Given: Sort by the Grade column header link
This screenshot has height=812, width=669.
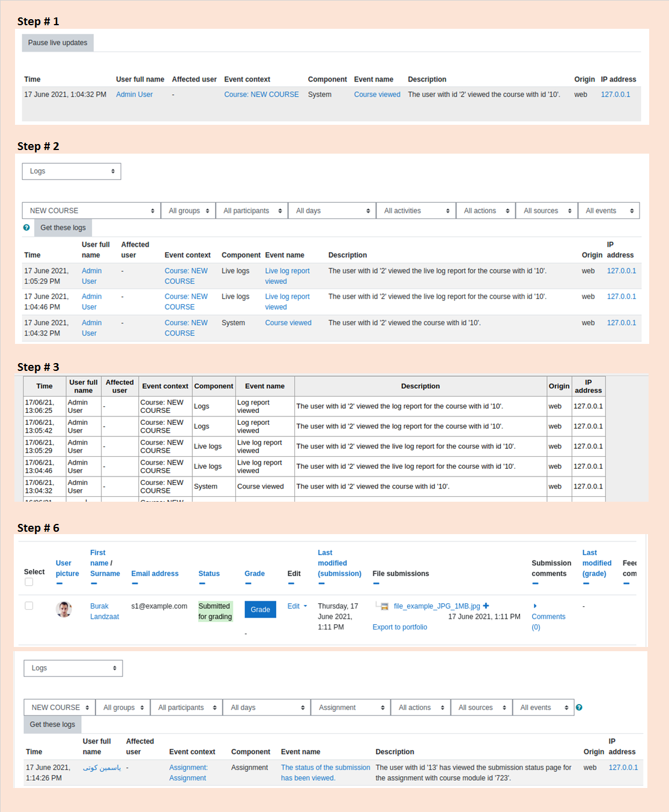Looking at the screenshot, I should point(255,574).
